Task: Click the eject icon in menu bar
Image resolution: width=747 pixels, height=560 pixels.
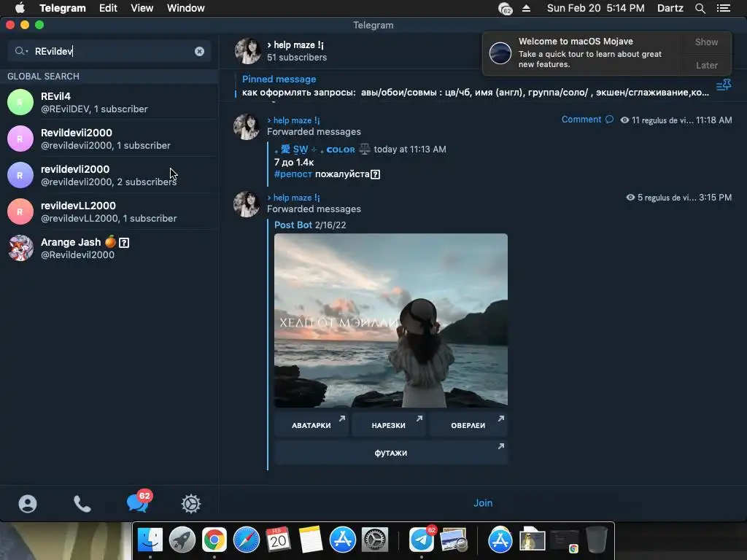Action: (526, 8)
